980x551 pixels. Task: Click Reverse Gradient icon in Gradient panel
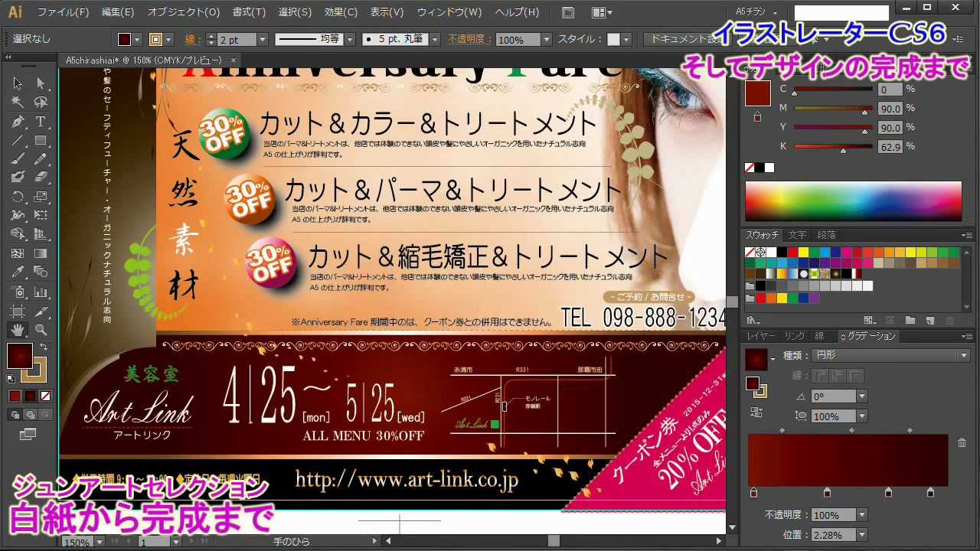pos(756,412)
